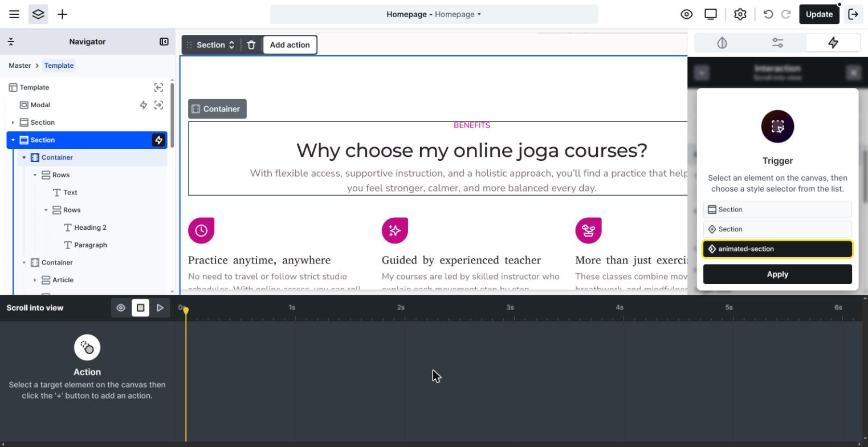
Task: Click the yellow timeline playhead marker
Action: (x=186, y=310)
